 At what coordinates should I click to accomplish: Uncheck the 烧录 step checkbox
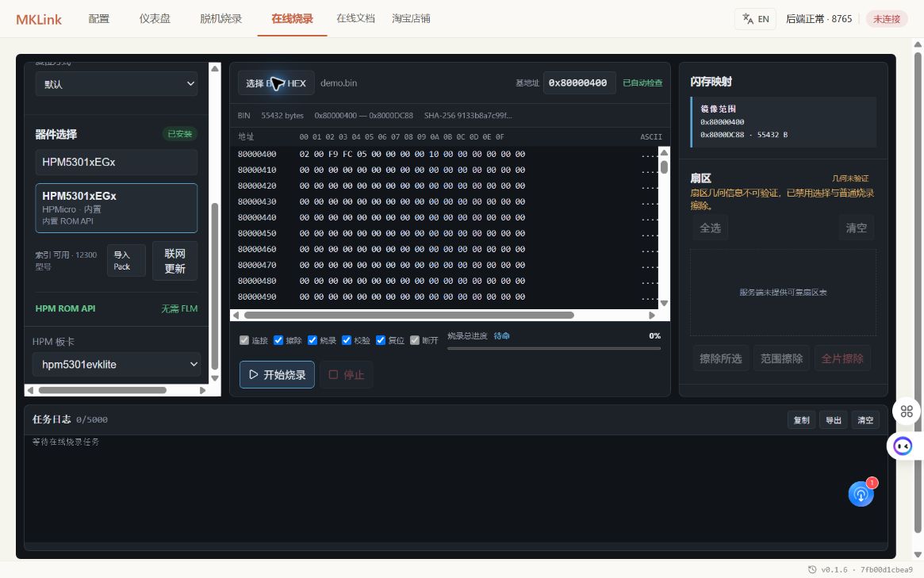312,340
